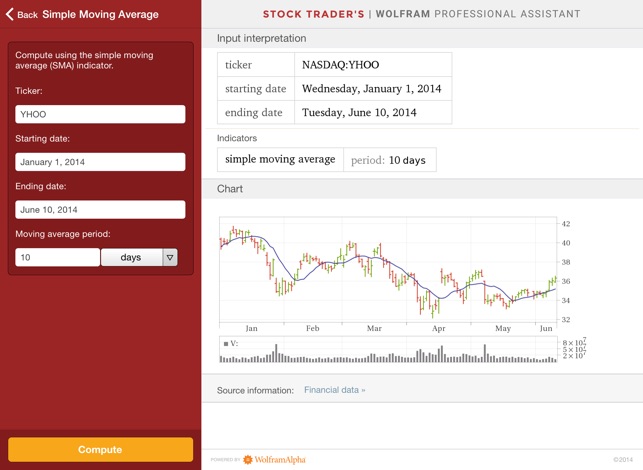Screen dimensions: 643x470
Task: Click the volume legend V: marker
Action: click(231, 344)
